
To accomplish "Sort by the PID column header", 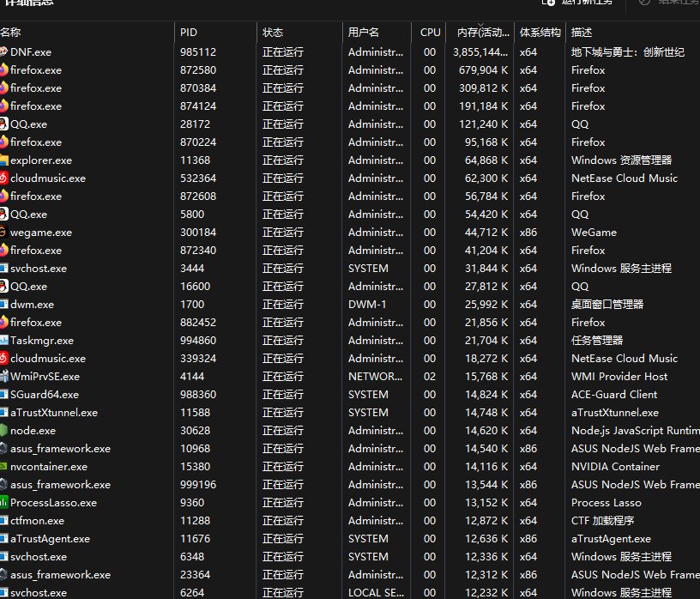I will [x=215, y=32].
